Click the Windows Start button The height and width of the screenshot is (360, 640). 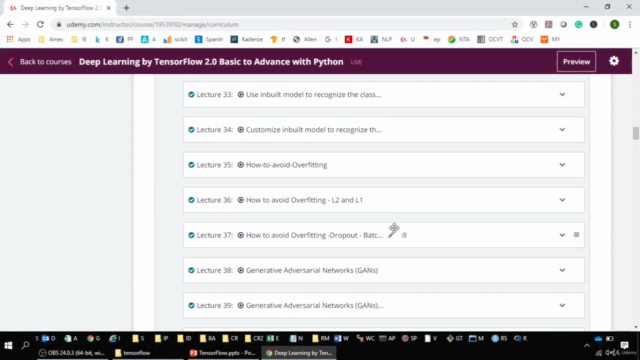(8, 346)
